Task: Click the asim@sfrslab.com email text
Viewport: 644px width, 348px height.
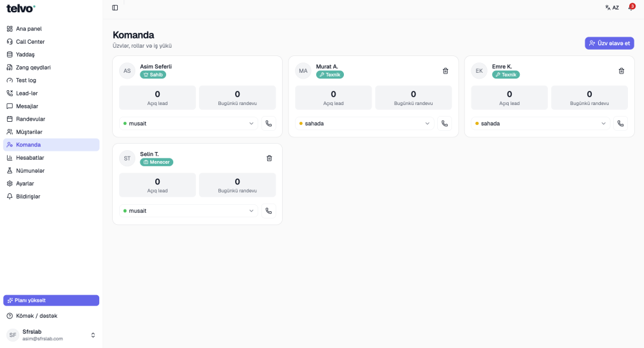Action: [43, 339]
